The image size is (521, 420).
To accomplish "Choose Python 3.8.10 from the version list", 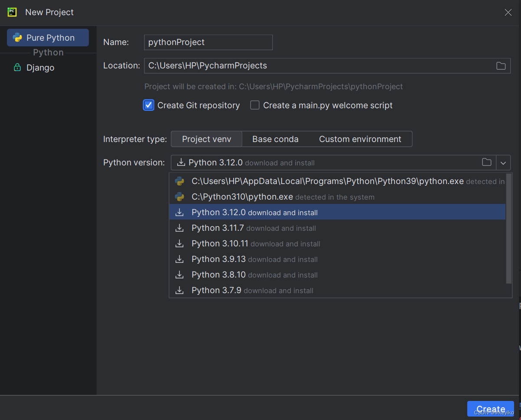I will 337,275.
